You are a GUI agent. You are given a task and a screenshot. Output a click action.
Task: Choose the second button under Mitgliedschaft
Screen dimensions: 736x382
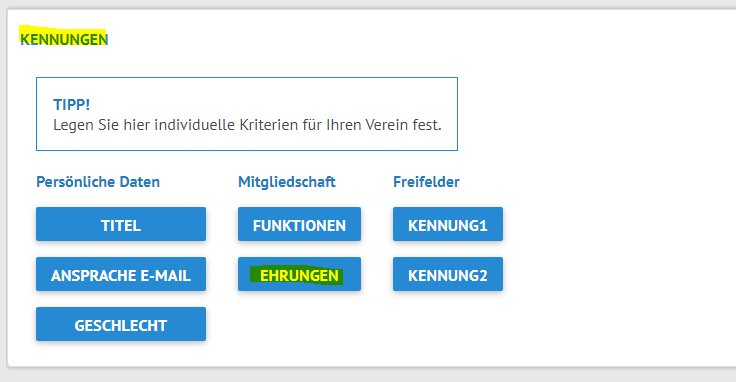tap(299, 274)
